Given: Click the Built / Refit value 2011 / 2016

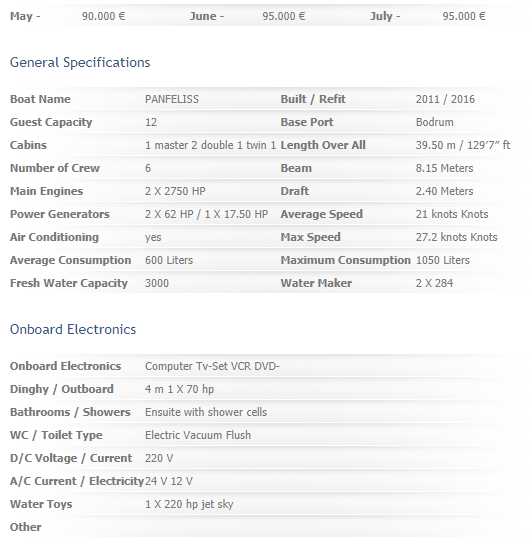Looking at the screenshot, I should (x=445, y=99).
